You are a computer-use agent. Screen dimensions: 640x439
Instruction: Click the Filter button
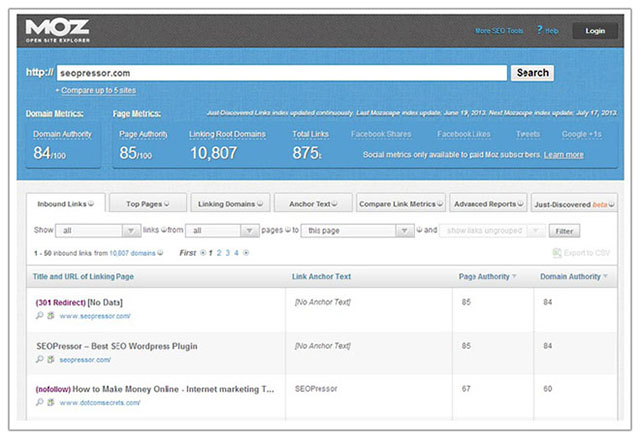pyautogui.click(x=564, y=231)
